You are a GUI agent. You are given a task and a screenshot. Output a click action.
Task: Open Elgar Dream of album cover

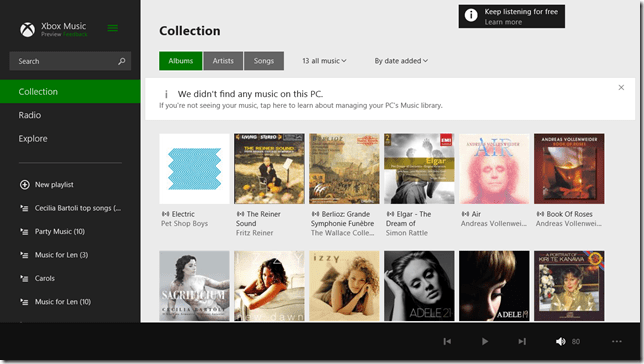(x=419, y=168)
